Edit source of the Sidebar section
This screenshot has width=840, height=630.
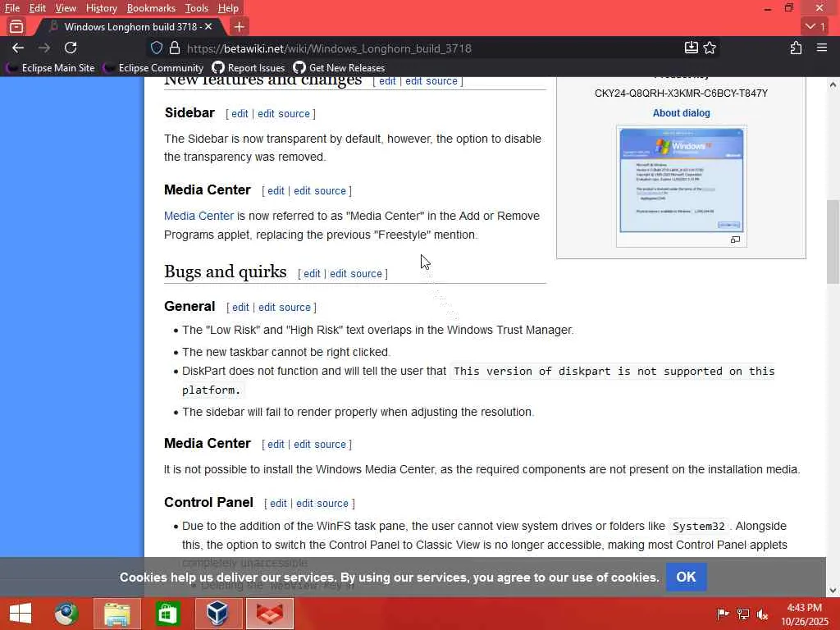284,113
